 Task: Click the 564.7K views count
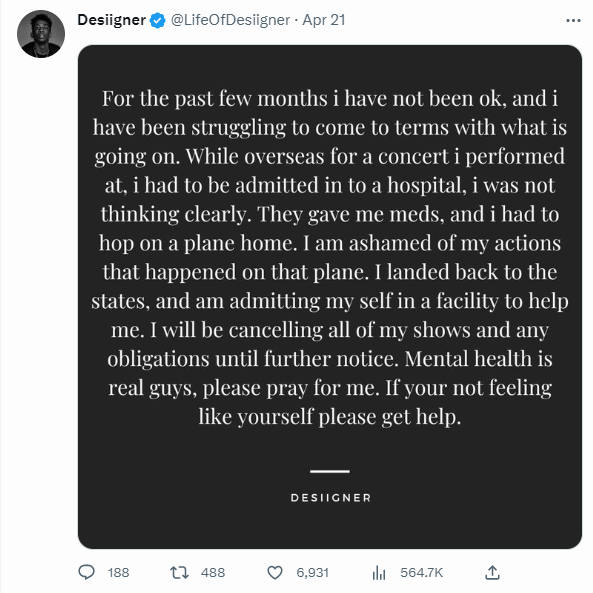[x=422, y=573]
